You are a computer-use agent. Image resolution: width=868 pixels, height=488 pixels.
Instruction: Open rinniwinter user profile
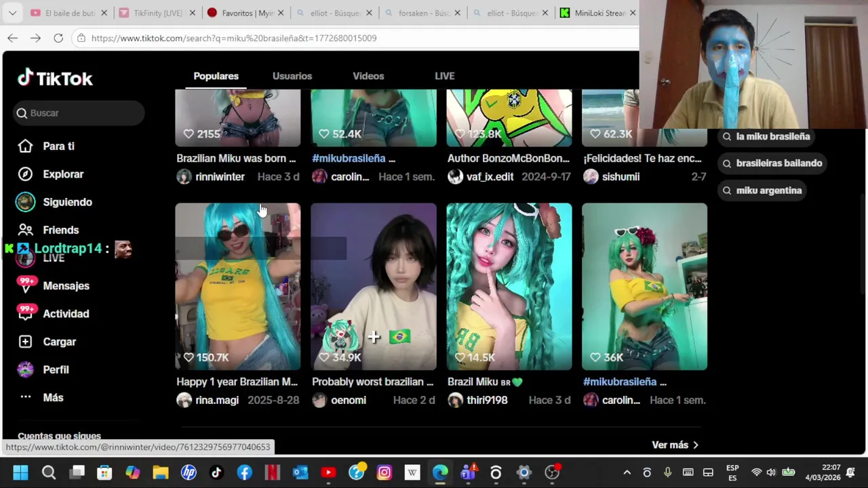tap(220, 176)
